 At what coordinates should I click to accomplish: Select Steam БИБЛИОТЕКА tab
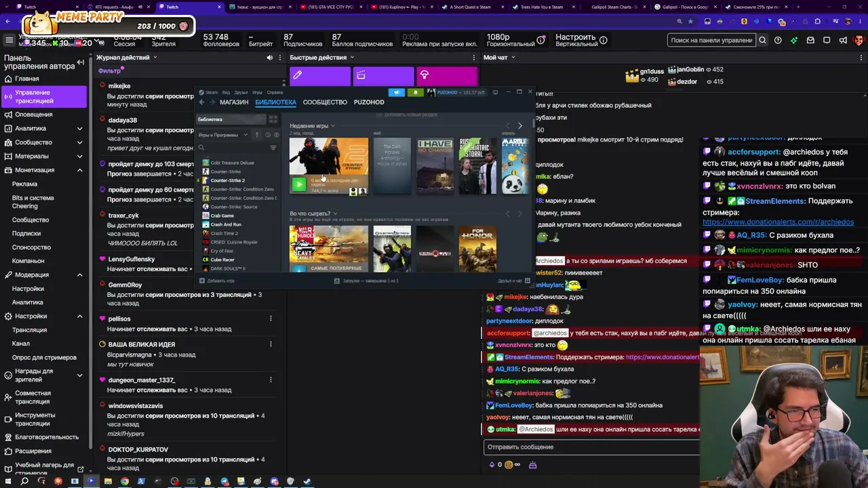click(275, 102)
